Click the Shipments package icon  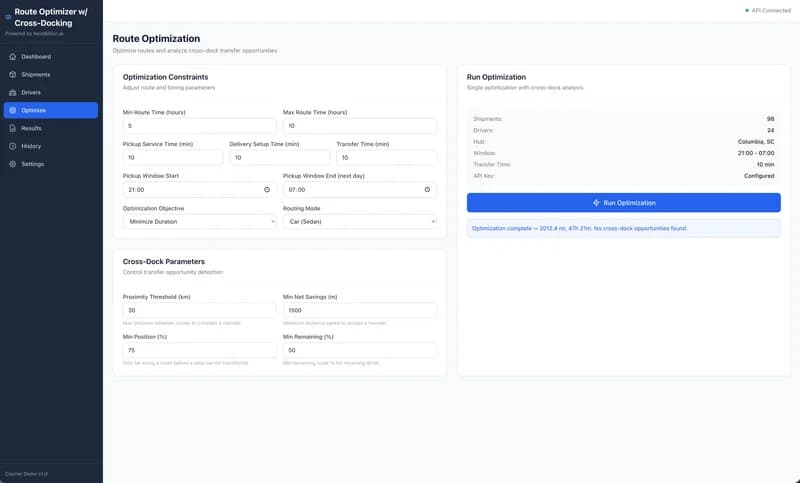click(12, 74)
